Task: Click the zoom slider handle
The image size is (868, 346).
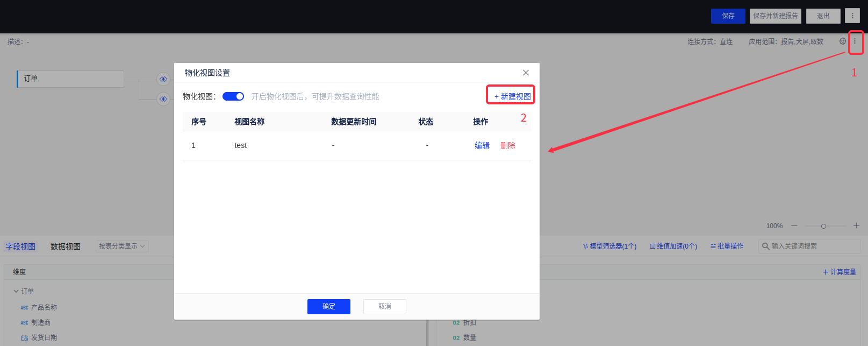Action: (x=823, y=226)
